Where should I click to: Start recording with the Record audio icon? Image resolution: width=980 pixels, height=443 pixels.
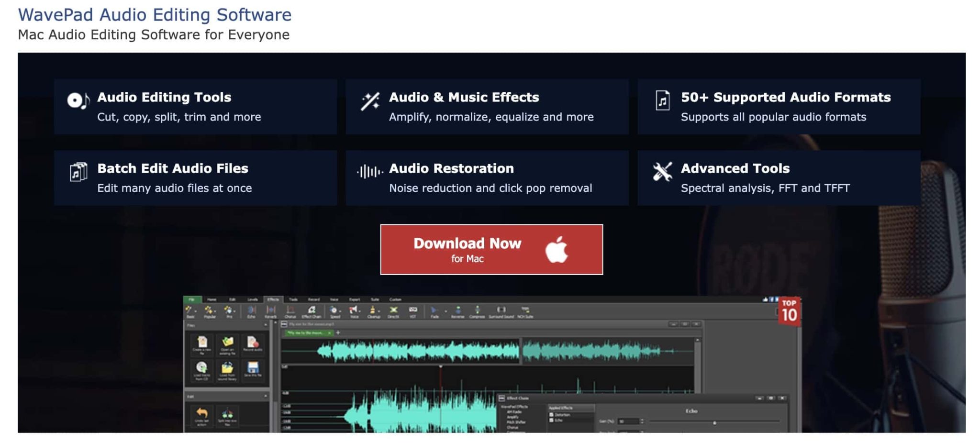253,344
